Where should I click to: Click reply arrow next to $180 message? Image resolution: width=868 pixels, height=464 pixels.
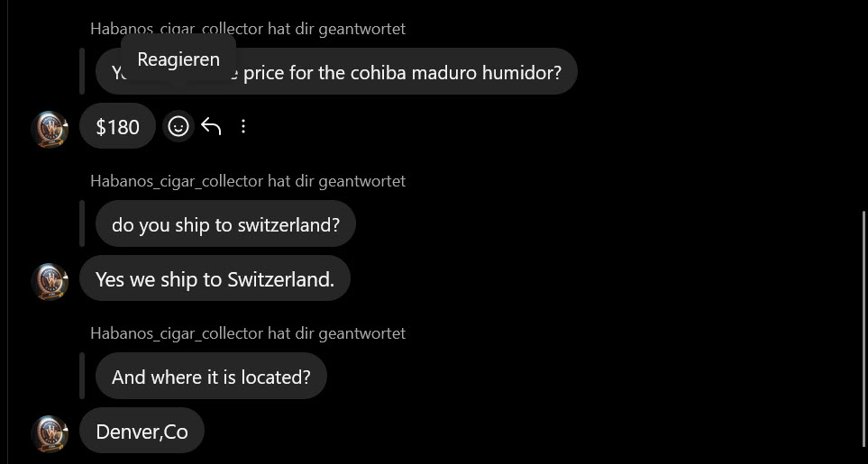(x=211, y=126)
